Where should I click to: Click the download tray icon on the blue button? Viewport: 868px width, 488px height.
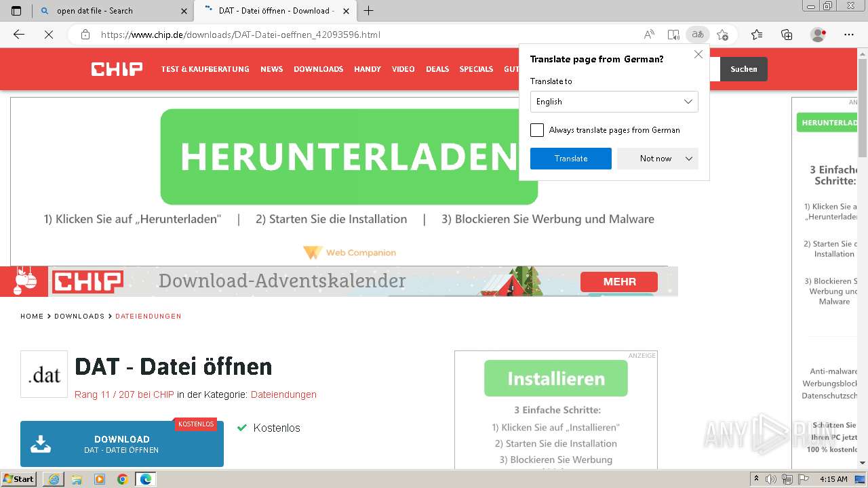click(41, 444)
